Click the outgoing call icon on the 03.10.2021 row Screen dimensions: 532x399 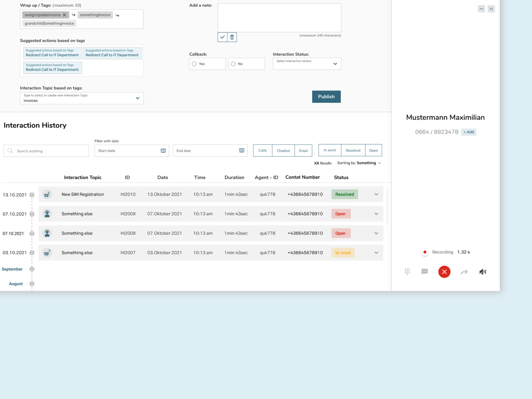[47, 253]
